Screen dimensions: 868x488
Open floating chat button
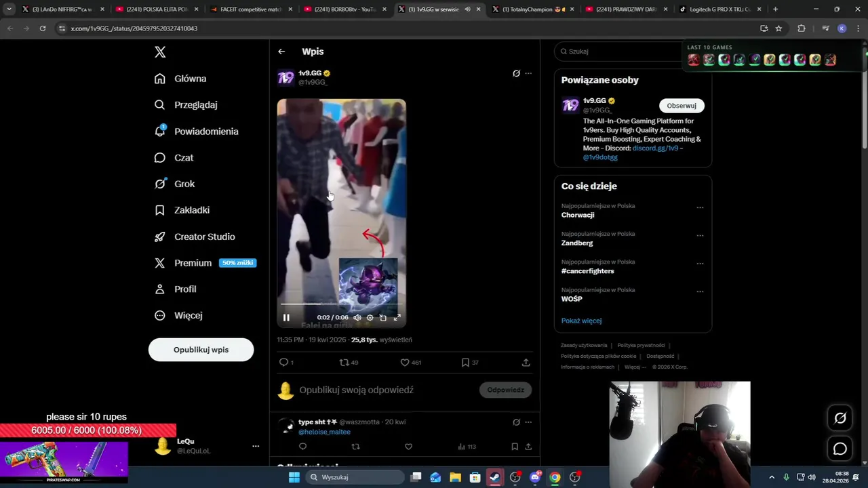pos(840,449)
